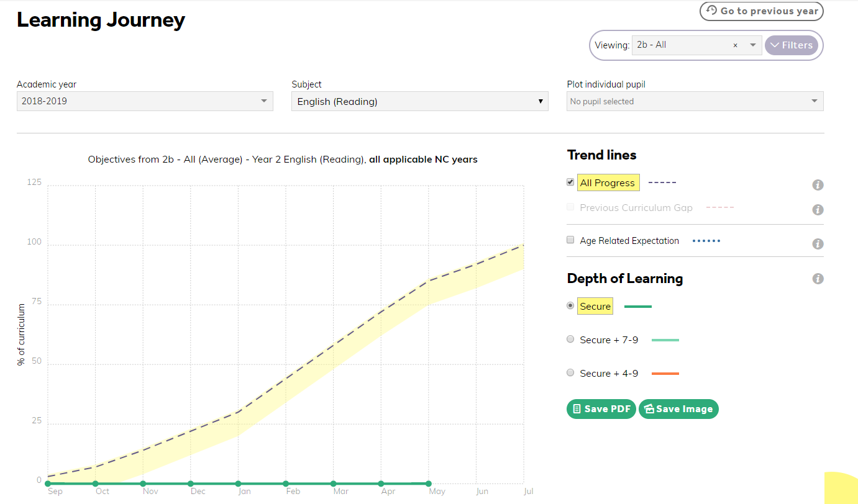Click info icon beside Previous Curriculum Gap
858x504 pixels.
[818, 210]
